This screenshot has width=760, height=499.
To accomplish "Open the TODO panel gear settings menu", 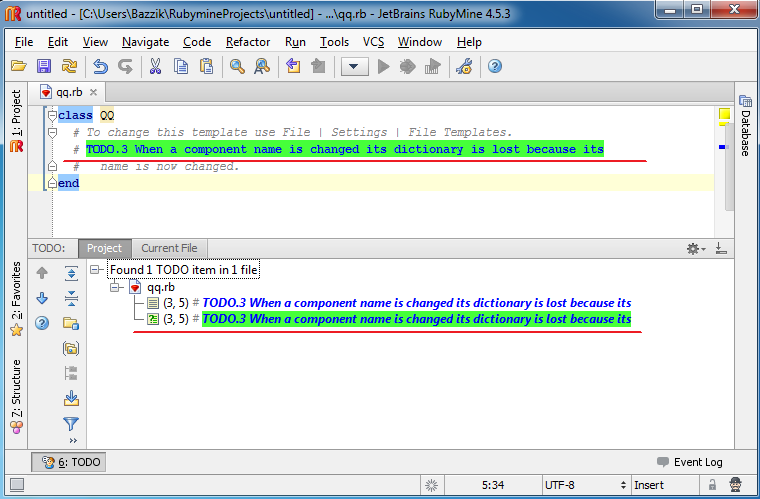I will pyautogui.click(x=696, y=249).
